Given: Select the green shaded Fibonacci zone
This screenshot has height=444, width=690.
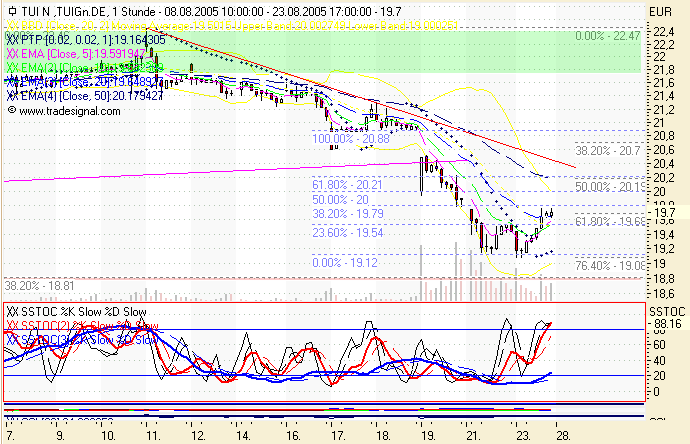Looking at the screenshot, I should coord(400,55).
